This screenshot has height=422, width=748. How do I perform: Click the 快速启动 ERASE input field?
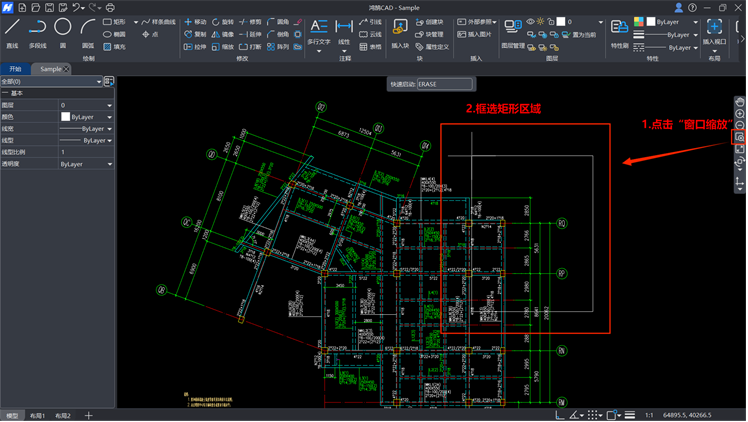tap(444, 84)
